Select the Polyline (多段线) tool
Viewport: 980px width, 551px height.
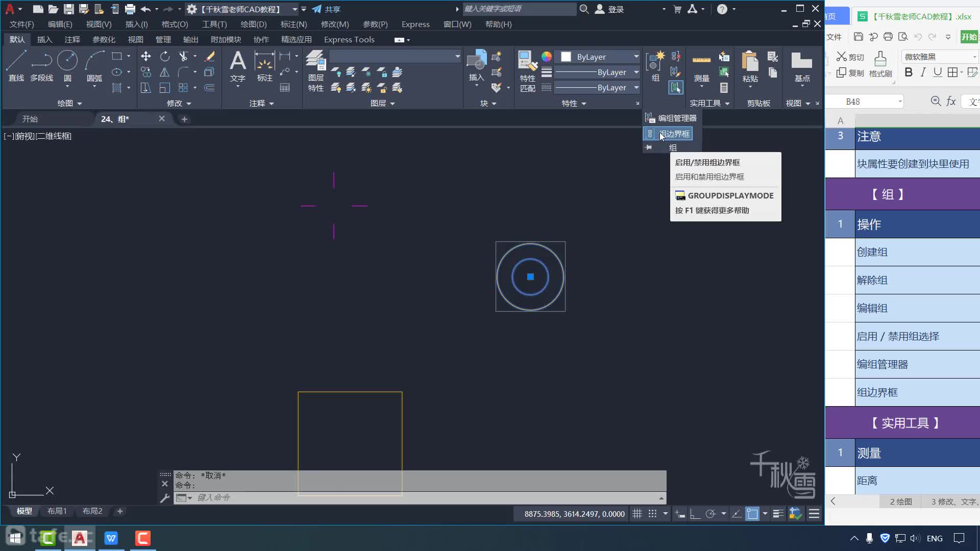[x=41, y=66]
